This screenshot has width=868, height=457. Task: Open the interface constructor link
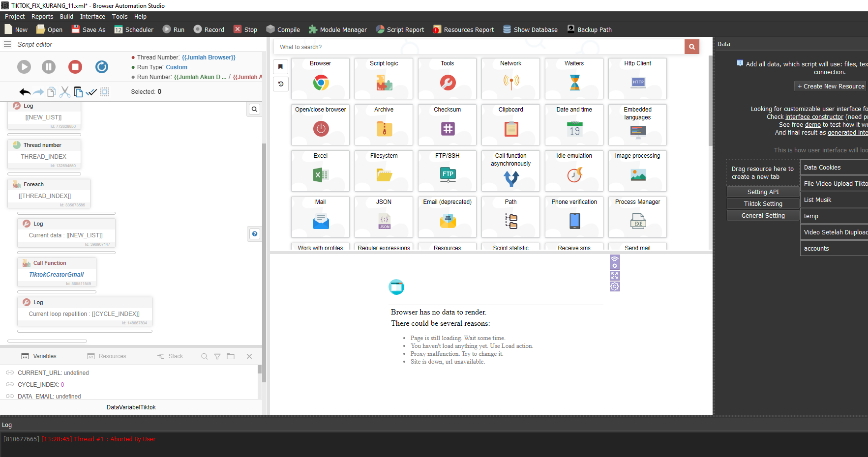pos(814,117)
